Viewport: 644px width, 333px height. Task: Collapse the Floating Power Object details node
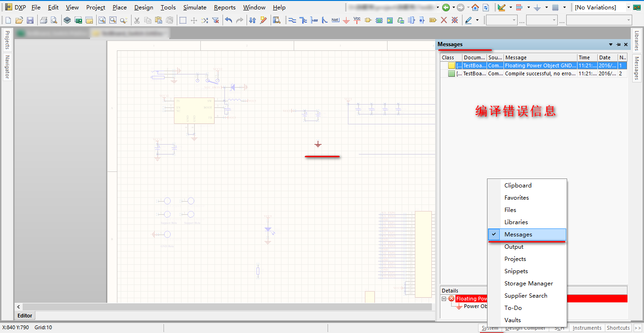pyautogui.click(x=444, y=299)
